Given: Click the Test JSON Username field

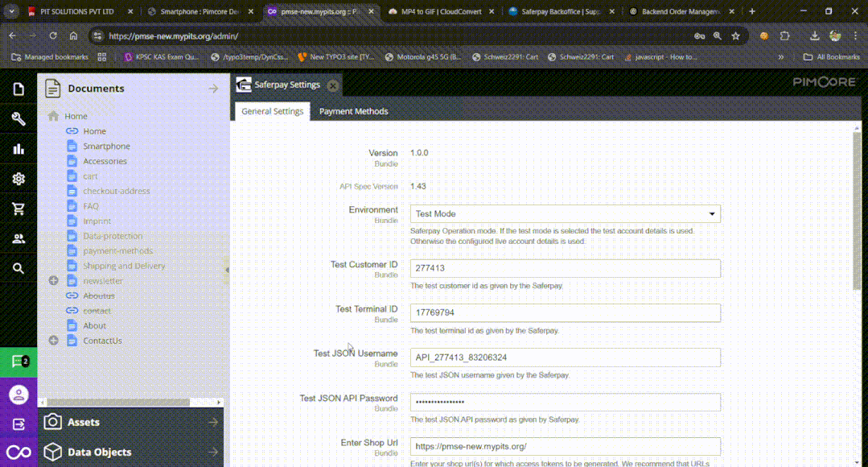Looking at the screenshot, I should [x=566, y=357].
